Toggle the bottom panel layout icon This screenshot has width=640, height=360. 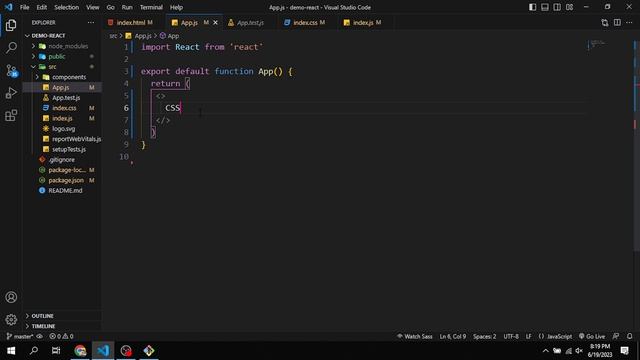[544, 7]
